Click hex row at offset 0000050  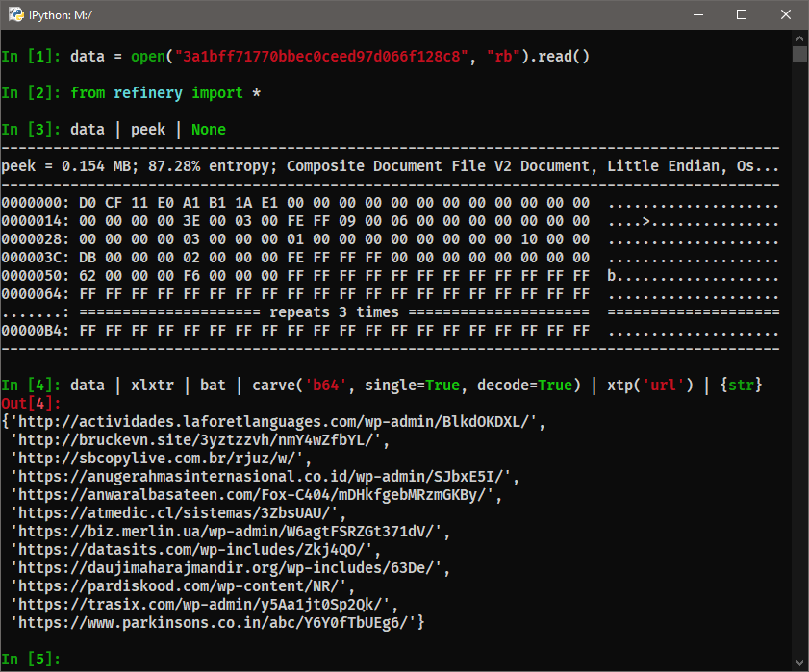click(390, 276)
